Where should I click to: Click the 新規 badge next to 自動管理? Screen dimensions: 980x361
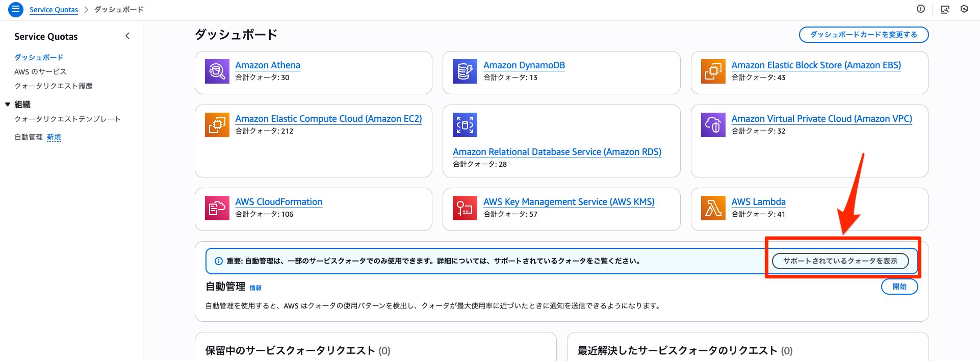(54, 137)
